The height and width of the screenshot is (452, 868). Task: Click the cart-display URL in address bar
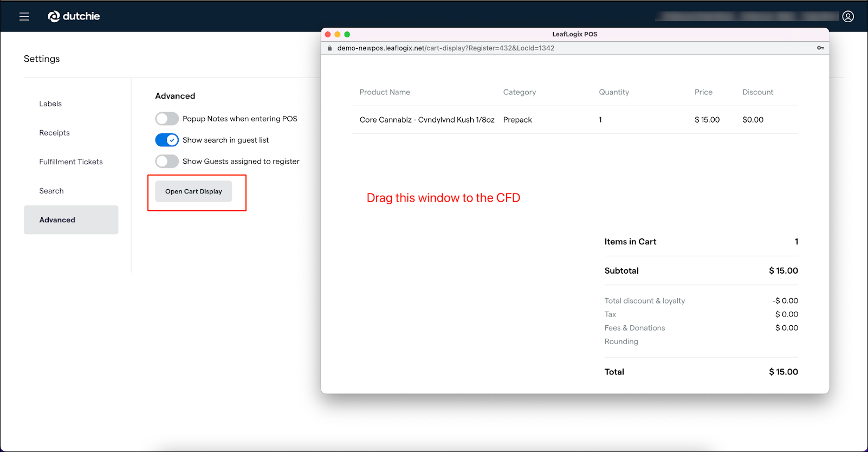(x=446, y=48)
